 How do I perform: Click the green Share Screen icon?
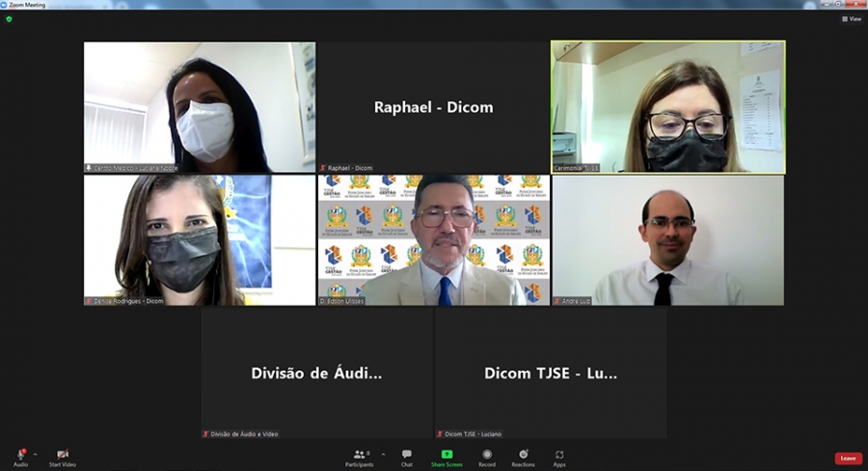(447, 454)
